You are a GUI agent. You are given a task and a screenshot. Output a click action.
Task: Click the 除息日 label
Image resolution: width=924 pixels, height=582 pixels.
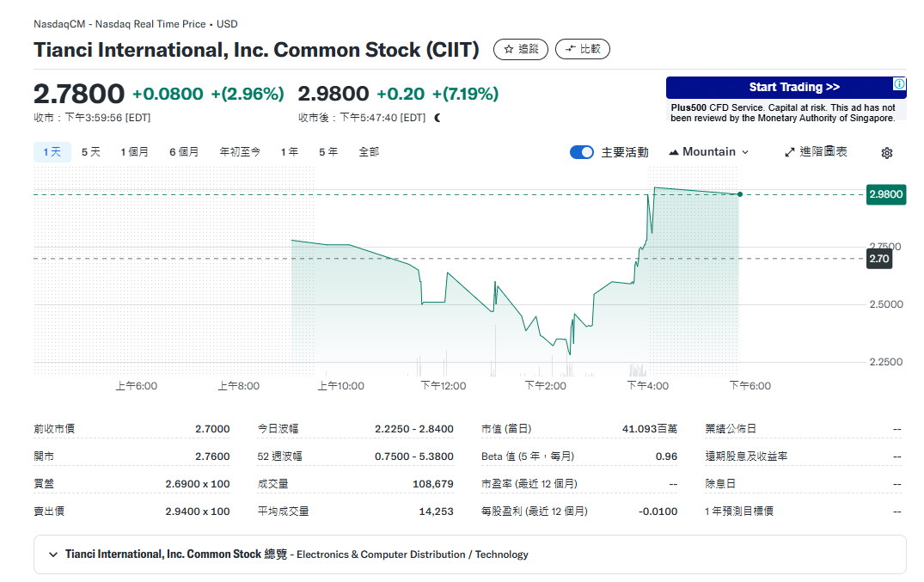click(x=720, y=484)
